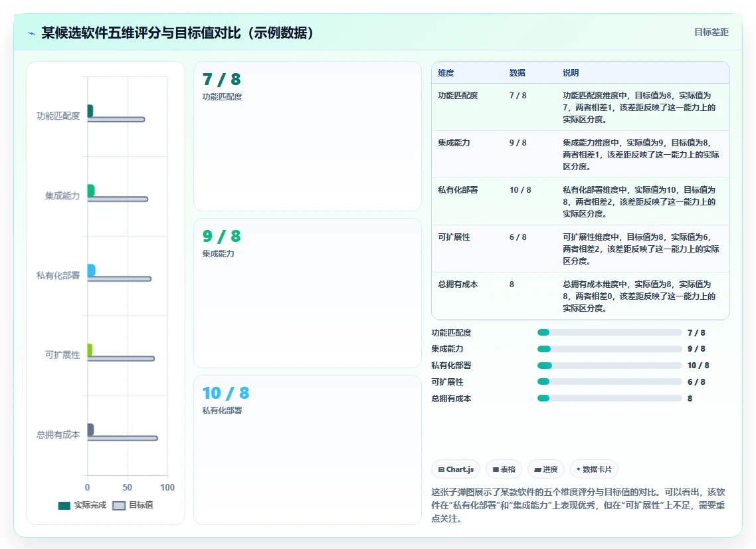The image size is (756, 549).
Task: Click the 私有化部署 y-axis label in the chart
Action: tap(58, 275)
